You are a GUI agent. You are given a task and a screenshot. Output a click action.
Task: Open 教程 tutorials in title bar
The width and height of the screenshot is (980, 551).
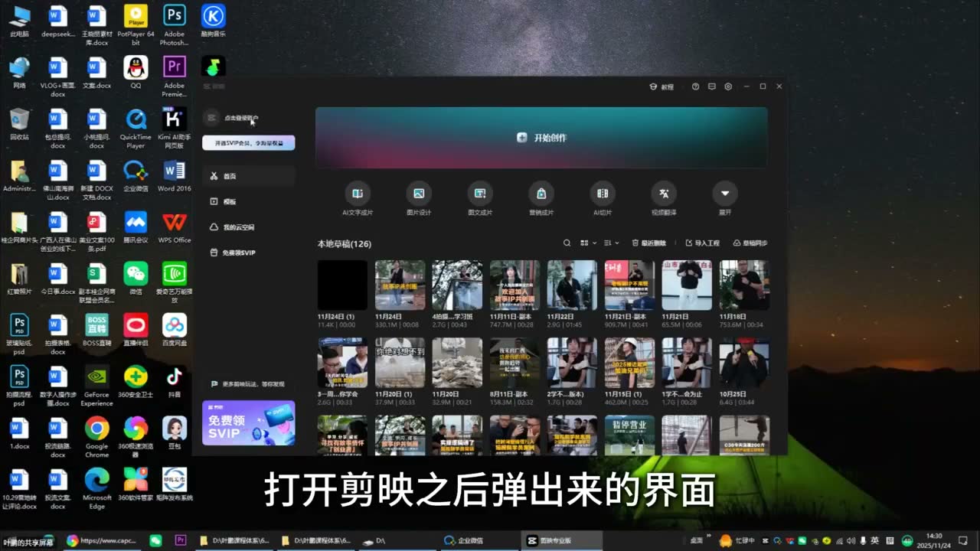[661, 87]
